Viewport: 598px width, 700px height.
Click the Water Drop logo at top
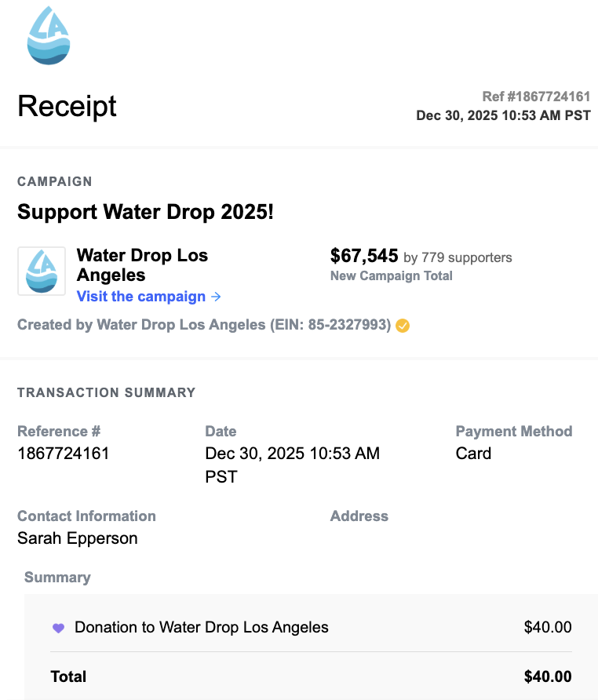pos(48,35)
